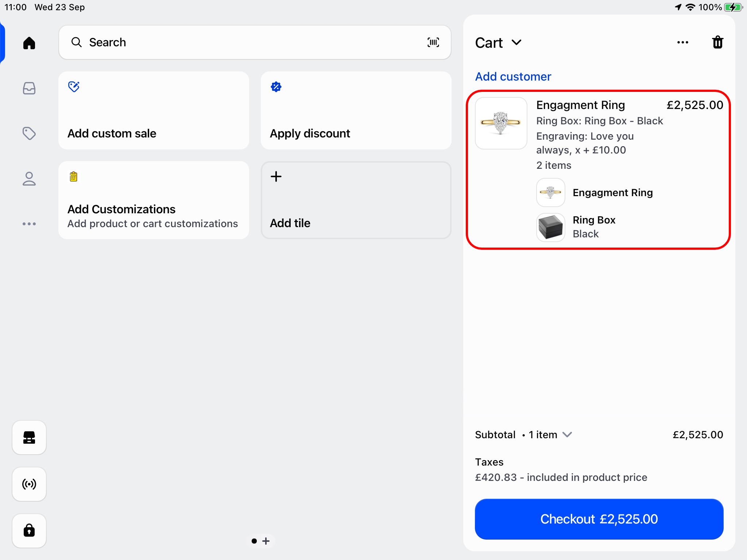Tap the 'Ring Box: Ring Box - Black' text
747x560 pixels.
tap(599, 121)
